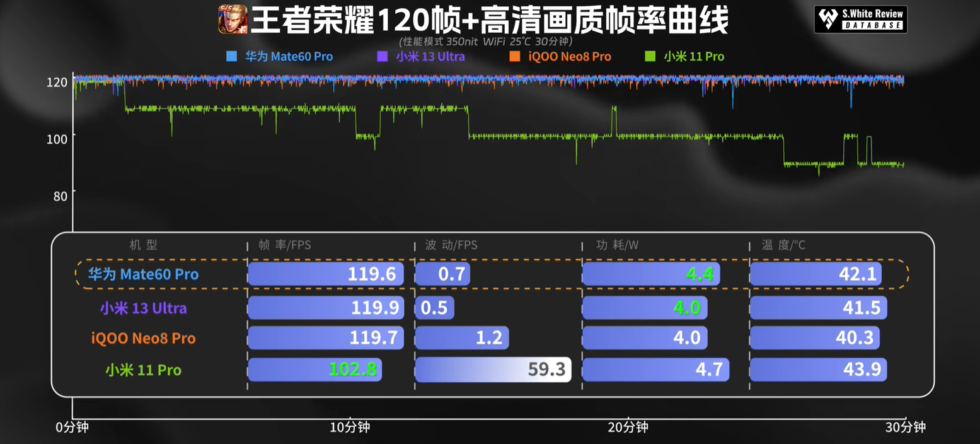The image size is (980, 444).
Task: Select the 小米 13 Ultra table row name
Action: point(143,308)
